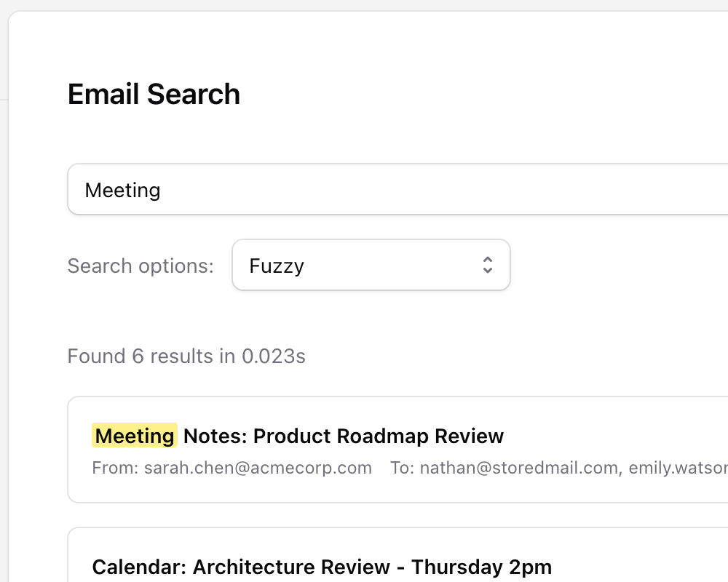This screenshot has width=728, height=582.
Task: Click the "To:" label in first result
Action: pos(402,467)
